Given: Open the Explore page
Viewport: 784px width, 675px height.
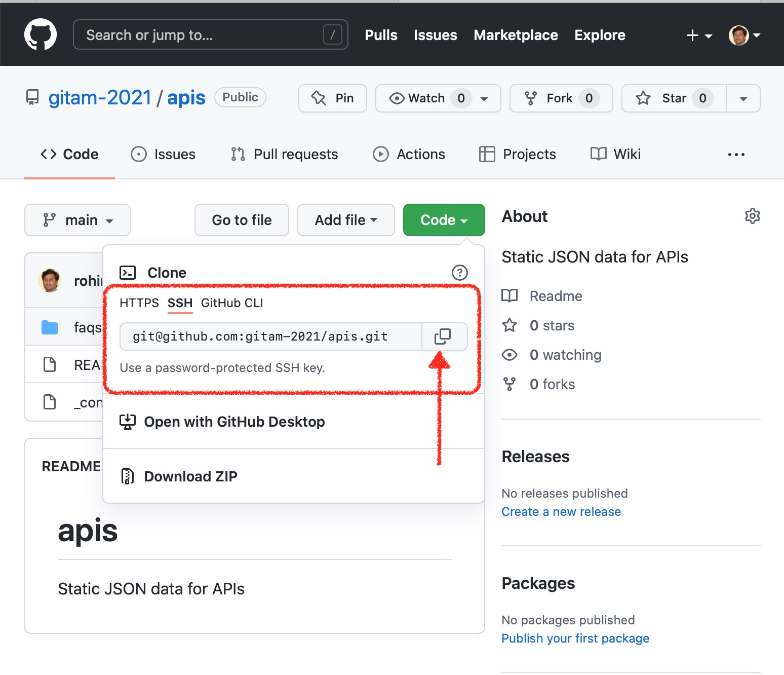Looking at the screenshot, I should click(600, 35).
